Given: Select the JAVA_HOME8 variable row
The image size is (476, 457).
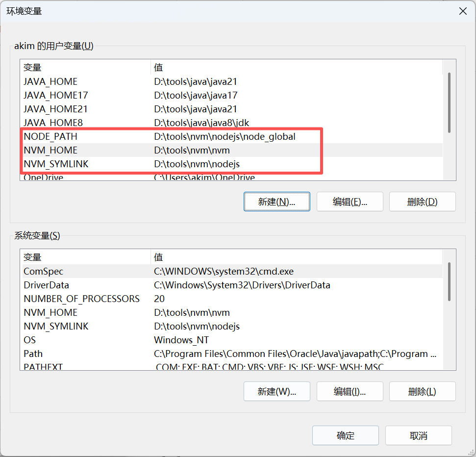Looking at the screenshot, I should click(53, 123).
